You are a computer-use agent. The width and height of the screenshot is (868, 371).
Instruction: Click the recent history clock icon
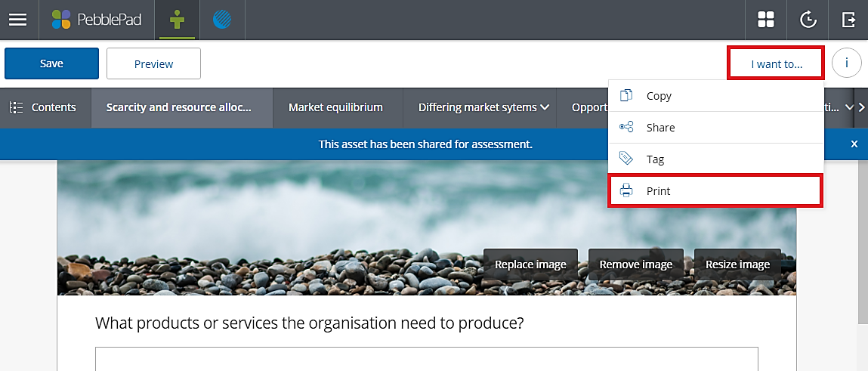[x=808, y=20]
